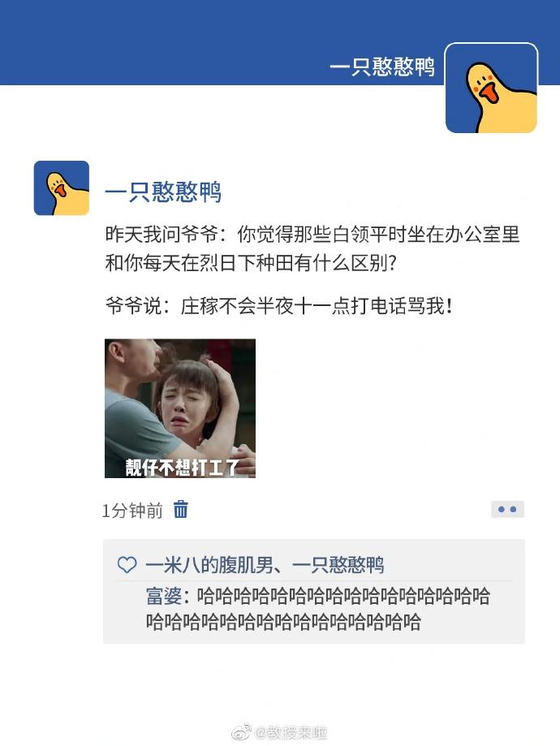Tap the 靓仔不想打工了 meme caption
This screenshot has width=560, height=746.
click(x=182, y=468)
